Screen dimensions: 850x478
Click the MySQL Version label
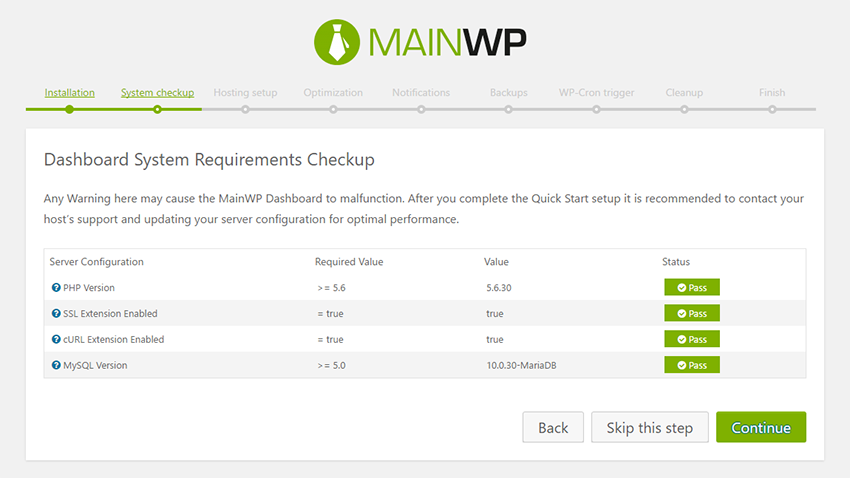[95, 365]
